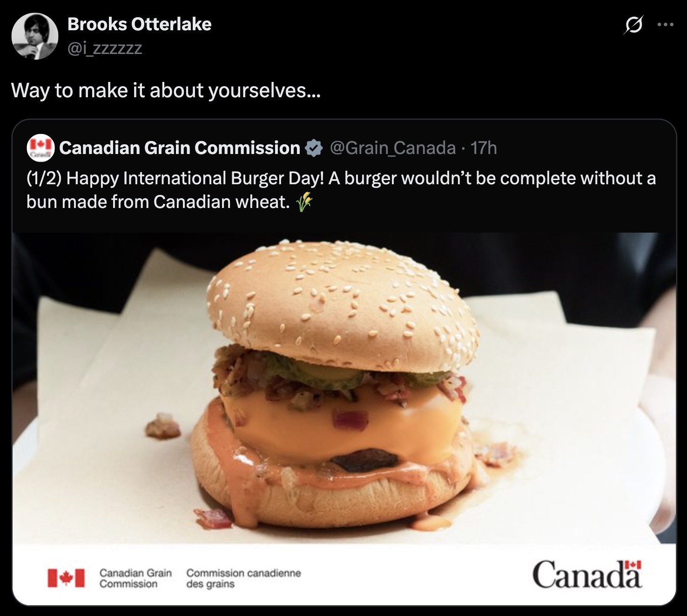This screenshot has height=616, width=687.
Task: Open the Canadian Grain Commission account name
Action: coord(180,148)
